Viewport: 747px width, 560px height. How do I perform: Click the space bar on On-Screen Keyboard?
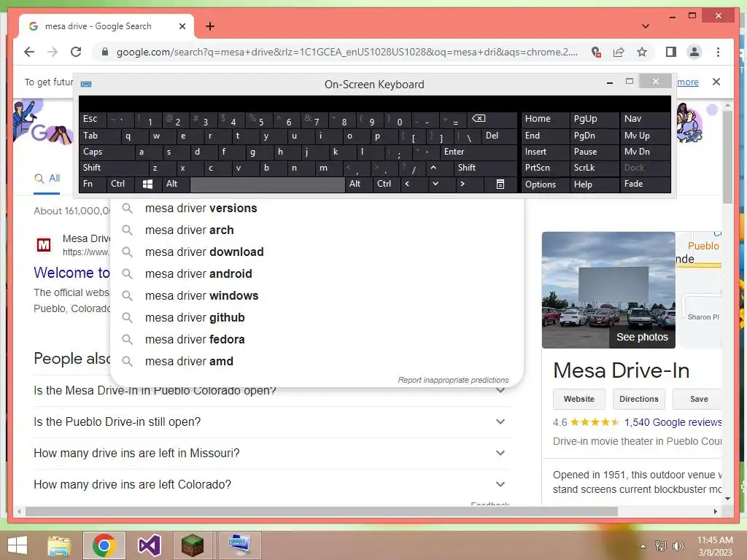(x=267, y=184)
